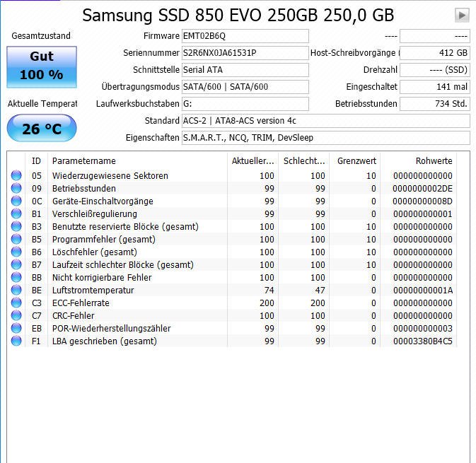
Task: Click status orb for Wiederzugewiesene Sektoren row
Action: [16, 175]
